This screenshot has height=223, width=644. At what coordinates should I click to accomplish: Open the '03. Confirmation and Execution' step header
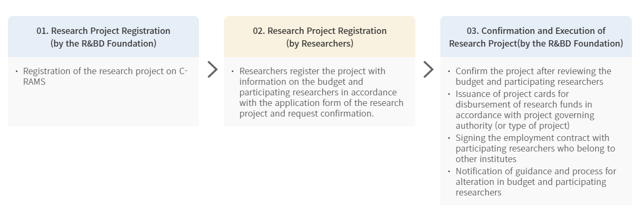coord(536,37)
